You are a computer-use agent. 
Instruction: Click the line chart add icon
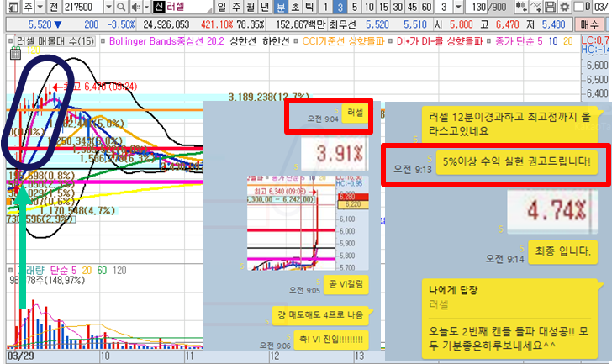point(536,7)
